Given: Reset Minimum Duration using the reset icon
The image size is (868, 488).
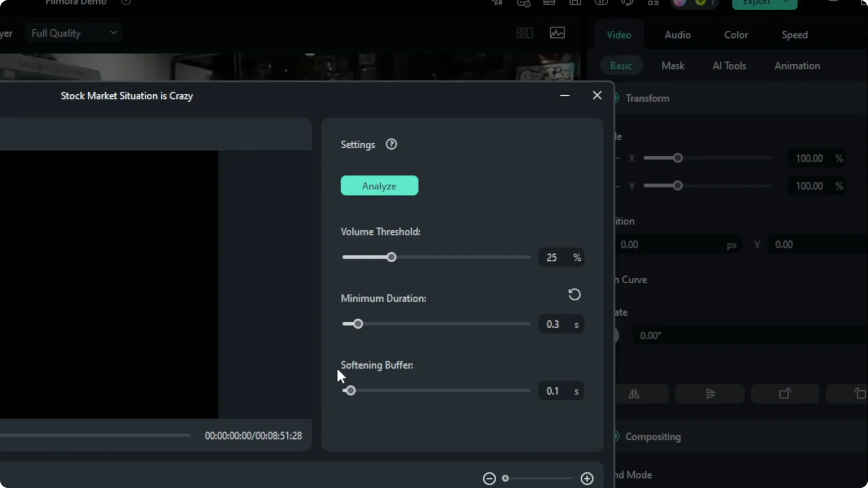Looking at the screenshot, I should pyautogui.click(x=574, y=294).
